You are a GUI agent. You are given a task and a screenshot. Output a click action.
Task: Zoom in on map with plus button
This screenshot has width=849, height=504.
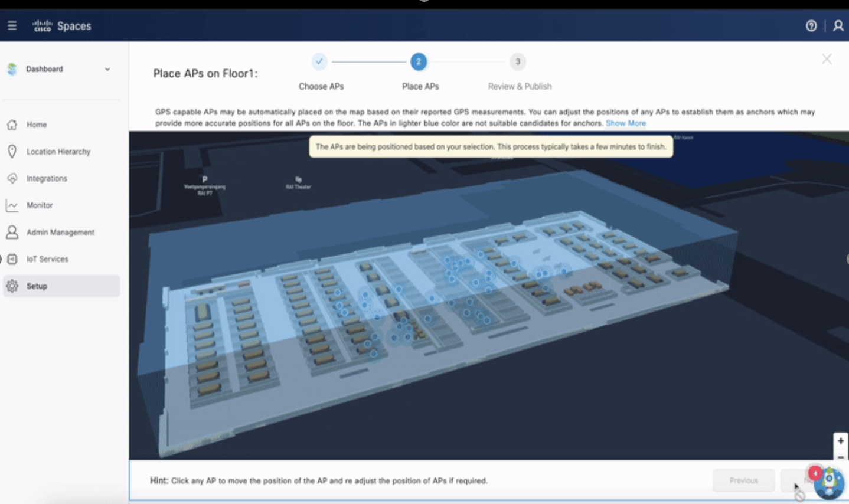click(x=840, y=441)
